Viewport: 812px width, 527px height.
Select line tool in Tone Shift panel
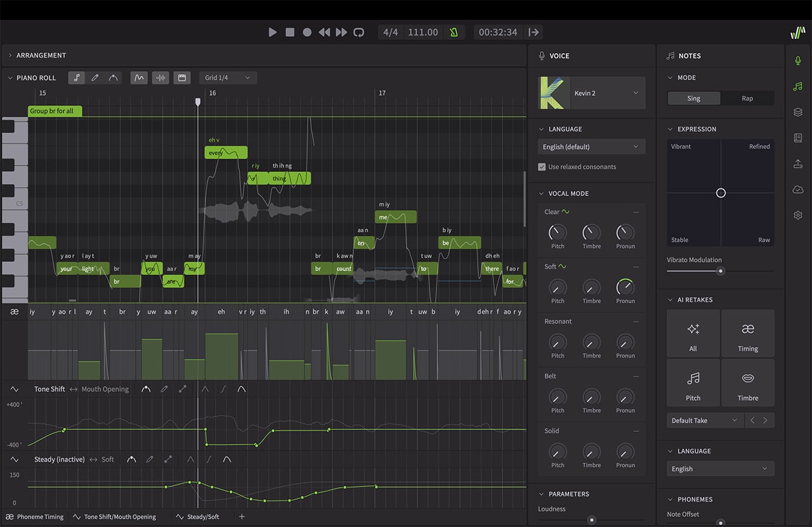(183, 389)
